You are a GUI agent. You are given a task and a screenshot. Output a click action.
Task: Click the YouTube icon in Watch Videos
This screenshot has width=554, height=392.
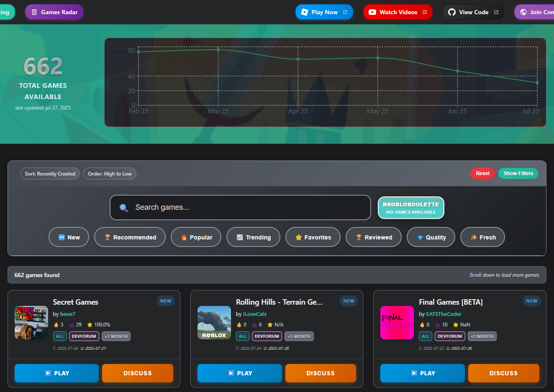[x=372, y=12]
